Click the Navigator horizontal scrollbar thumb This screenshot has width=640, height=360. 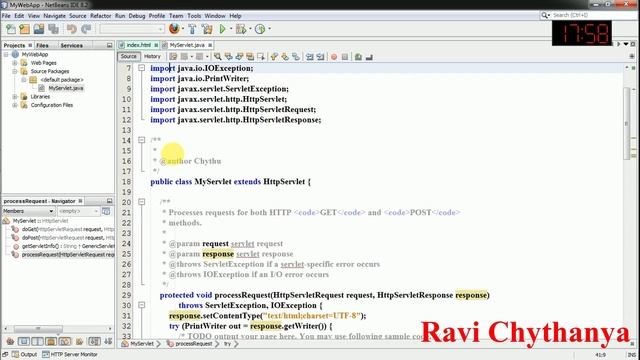[38, 329]
